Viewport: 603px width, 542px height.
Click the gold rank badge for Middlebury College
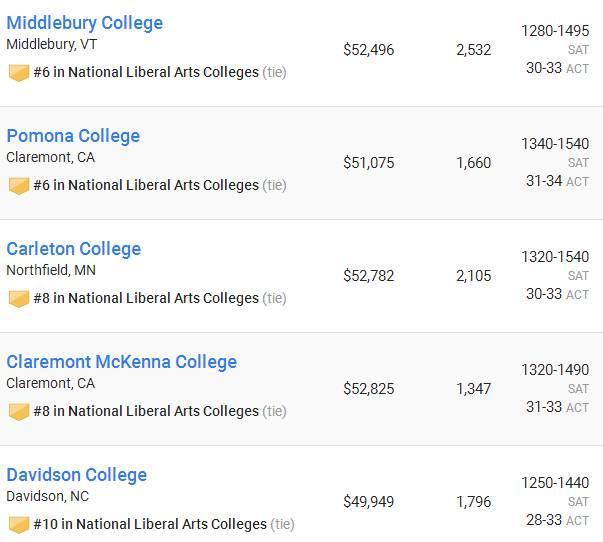point(19,73)
